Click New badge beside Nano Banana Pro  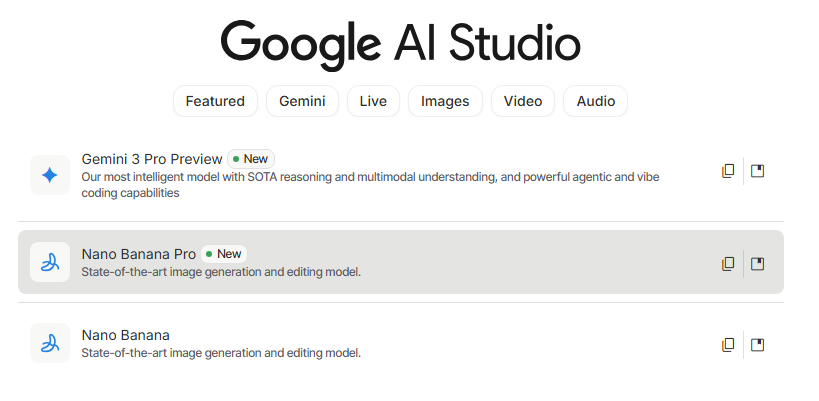tap(224, 254)
